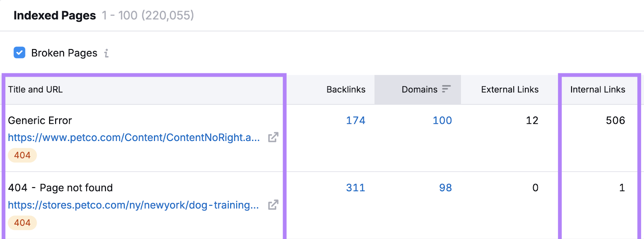Click the 404 badge under Page not found
This screenshot has height=239, width=644.
click(22, 223)
